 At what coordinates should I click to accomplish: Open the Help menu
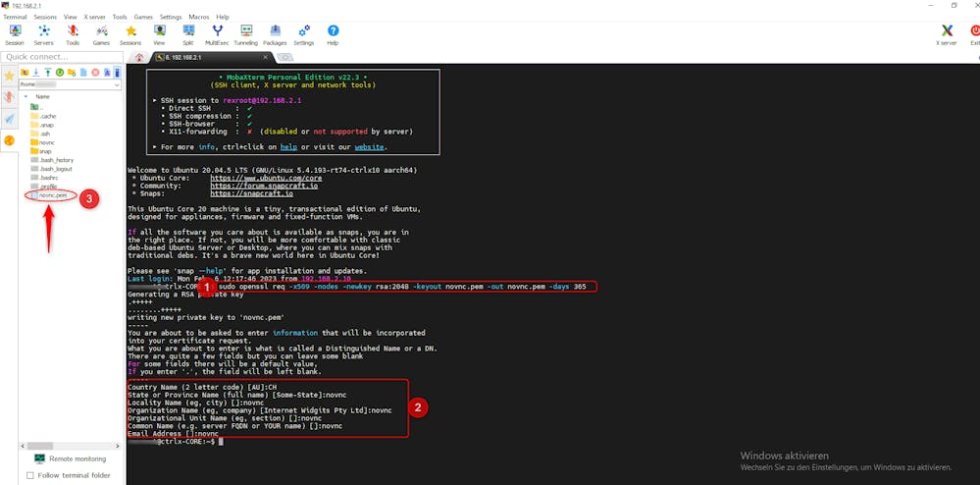(223, 17)
